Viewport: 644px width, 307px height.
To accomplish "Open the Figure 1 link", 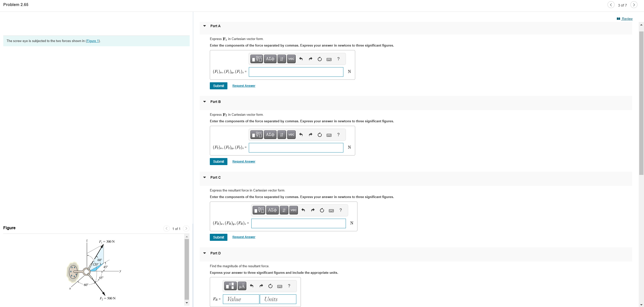I will 93,41.
